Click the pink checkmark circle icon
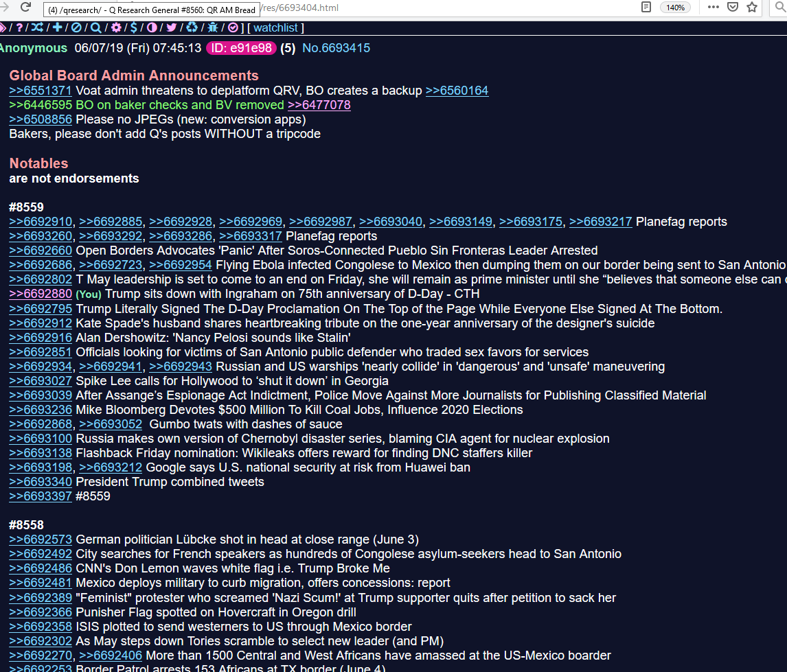787x672 pixels. click(x=233, y=27)
